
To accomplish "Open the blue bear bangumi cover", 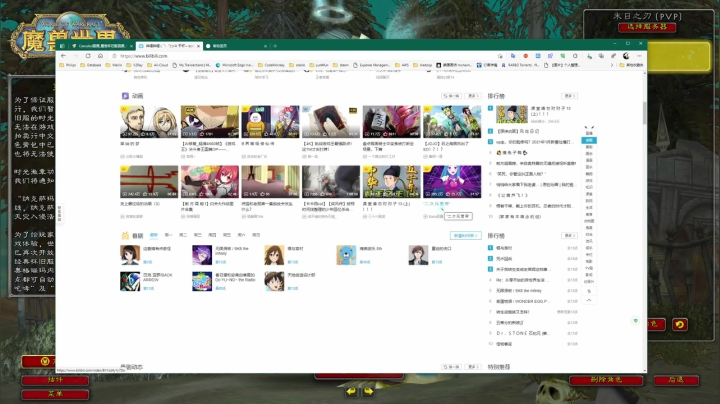I will pos(346,255).
